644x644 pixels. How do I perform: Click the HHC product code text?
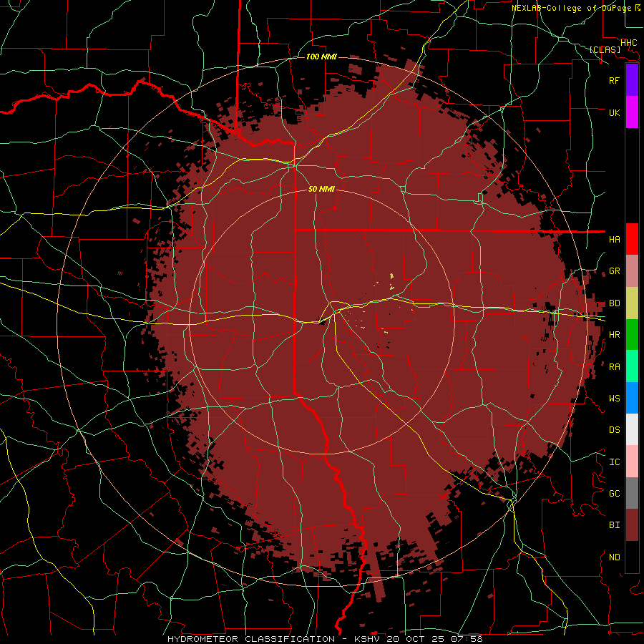tap(628, 42)
